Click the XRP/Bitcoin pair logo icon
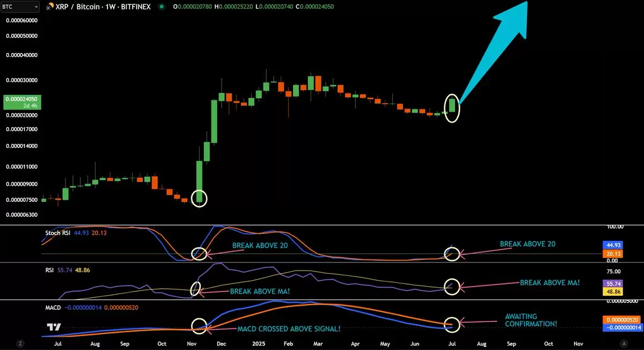The width and height of the screenshot is (644, 350). pos(49,7)
